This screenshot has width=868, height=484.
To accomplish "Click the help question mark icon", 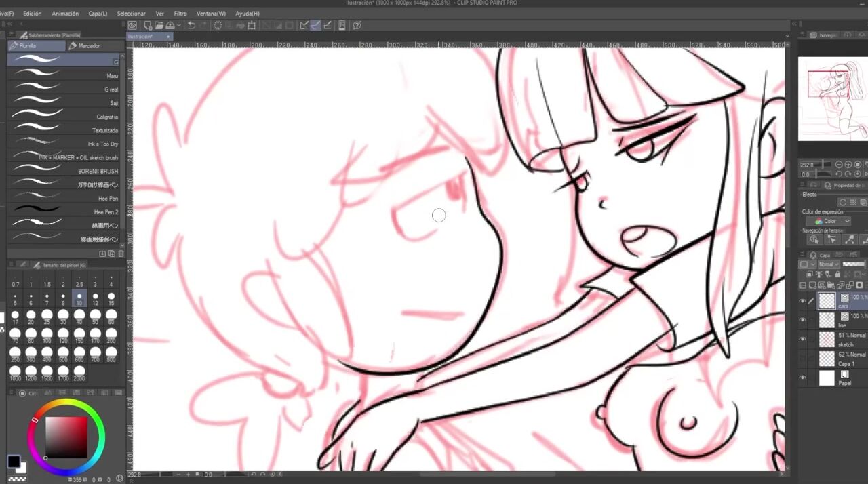I will (x=357, y=26).
